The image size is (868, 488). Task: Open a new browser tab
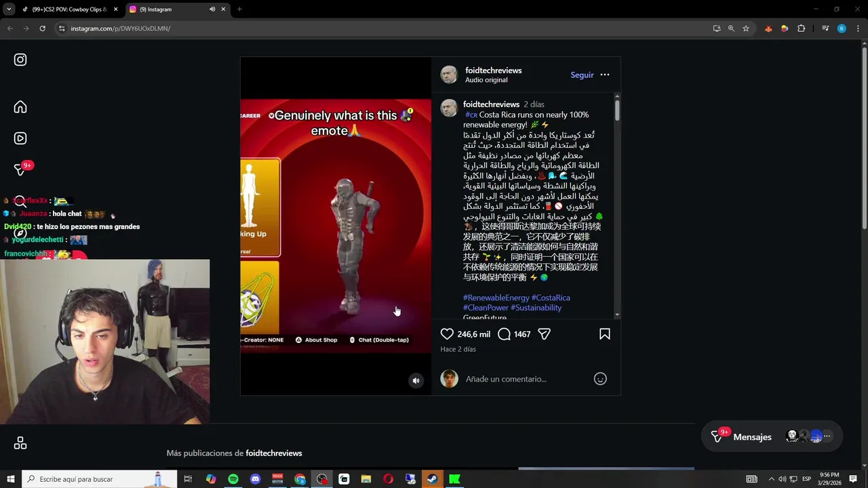click(239, 9)
